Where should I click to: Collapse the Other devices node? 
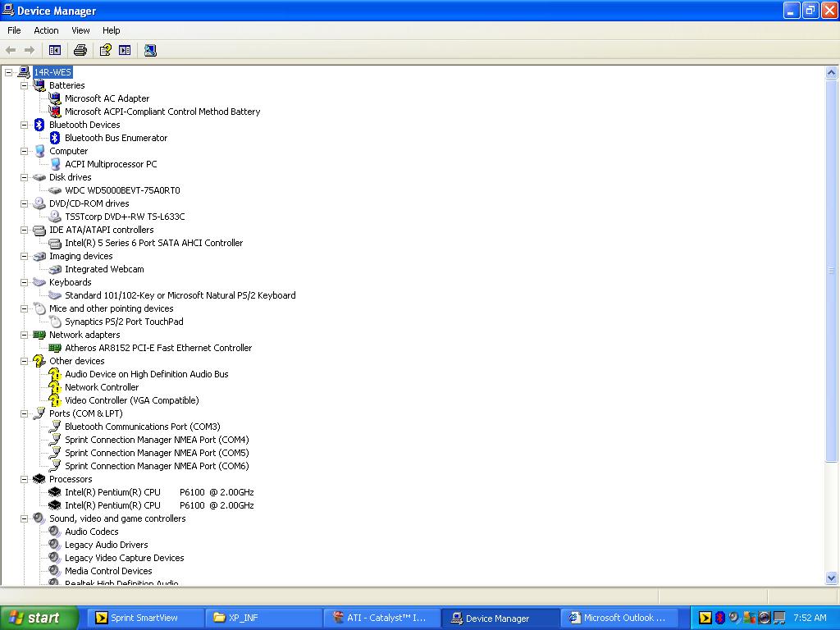pos(24,361)
